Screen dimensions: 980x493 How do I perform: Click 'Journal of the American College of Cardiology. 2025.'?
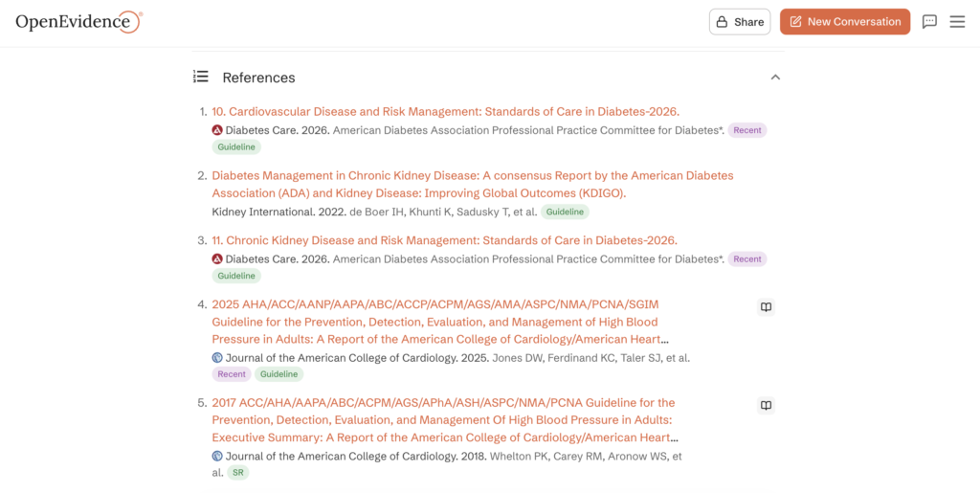358,358
